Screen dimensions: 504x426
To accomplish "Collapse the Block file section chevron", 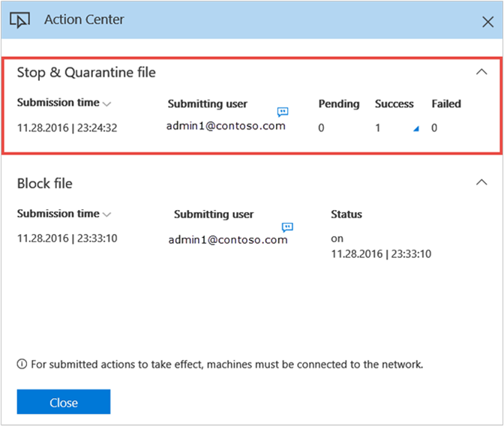I will (x=481, y=182).
